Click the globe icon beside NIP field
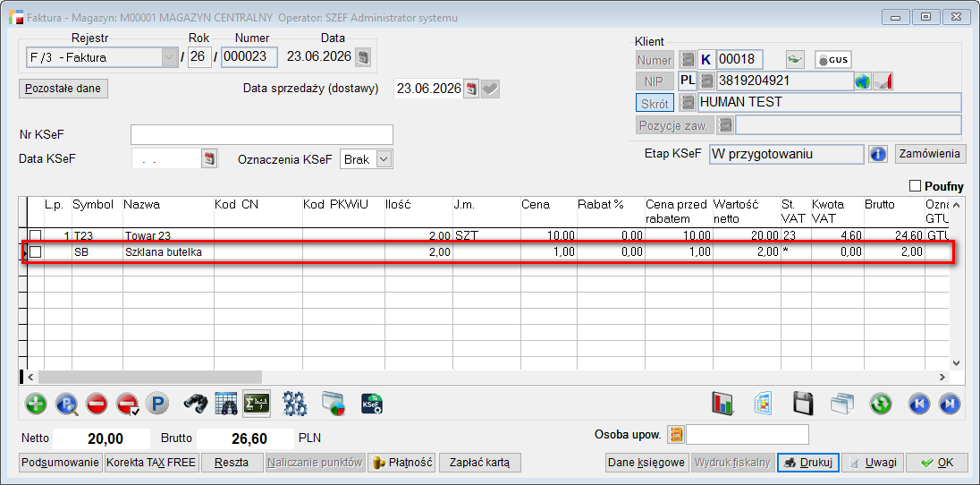Viewport: 980px width, 485px height. tap(863, 81)
